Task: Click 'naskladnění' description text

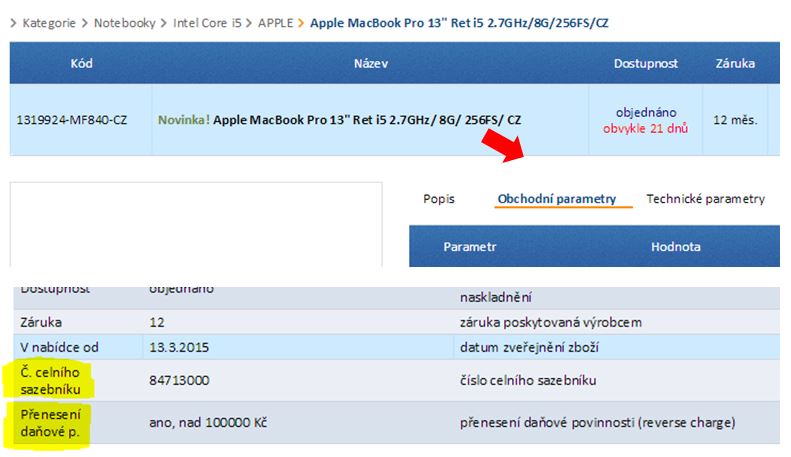Action: [495, 298]
